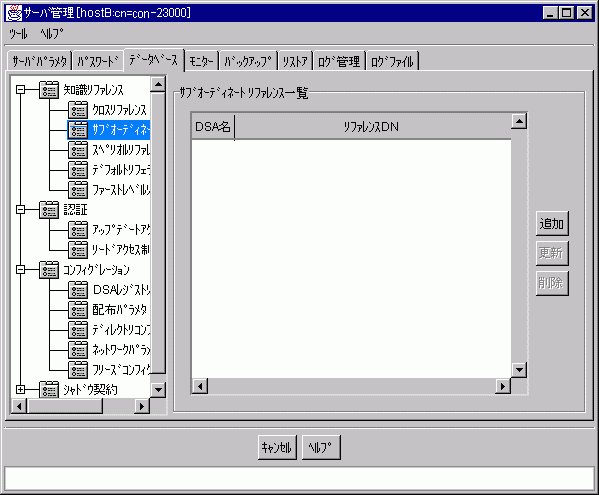Open the ログファイル tab

click(x=392, y=61)
